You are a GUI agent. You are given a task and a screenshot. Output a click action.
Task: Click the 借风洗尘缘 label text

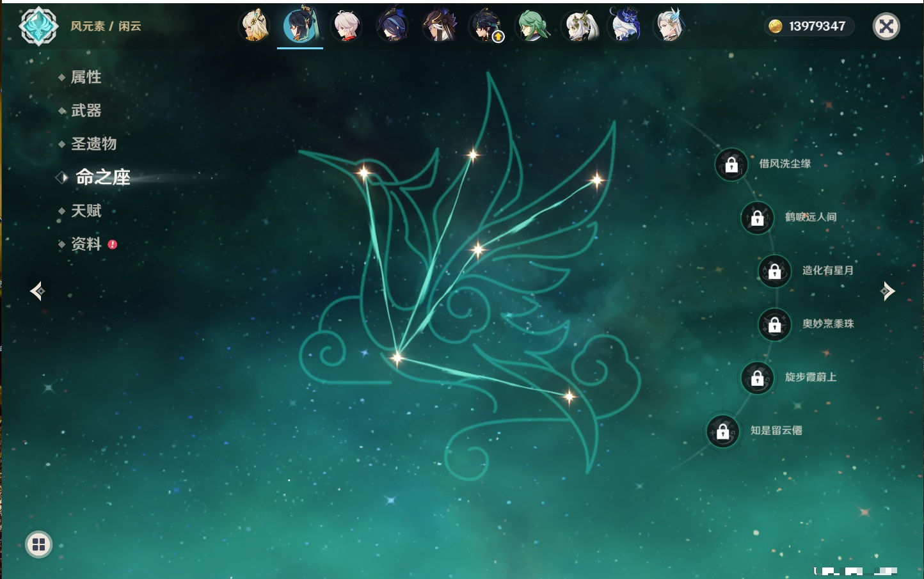click(785, 164)
